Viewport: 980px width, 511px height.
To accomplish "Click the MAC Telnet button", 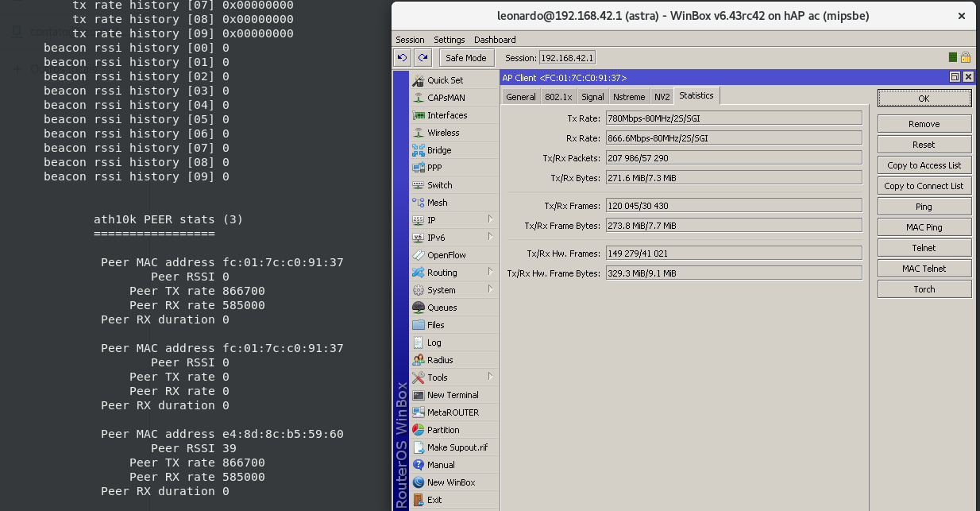I will [x=924, y=269].
